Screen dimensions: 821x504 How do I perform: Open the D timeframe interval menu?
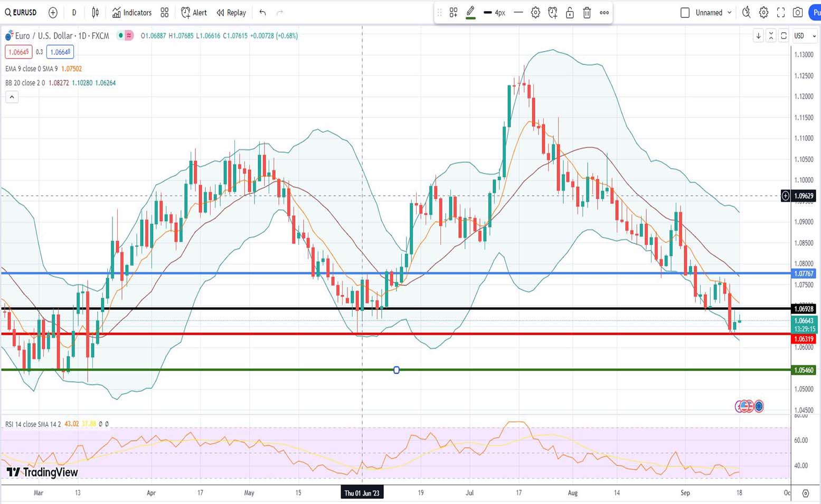click(74, 13)
